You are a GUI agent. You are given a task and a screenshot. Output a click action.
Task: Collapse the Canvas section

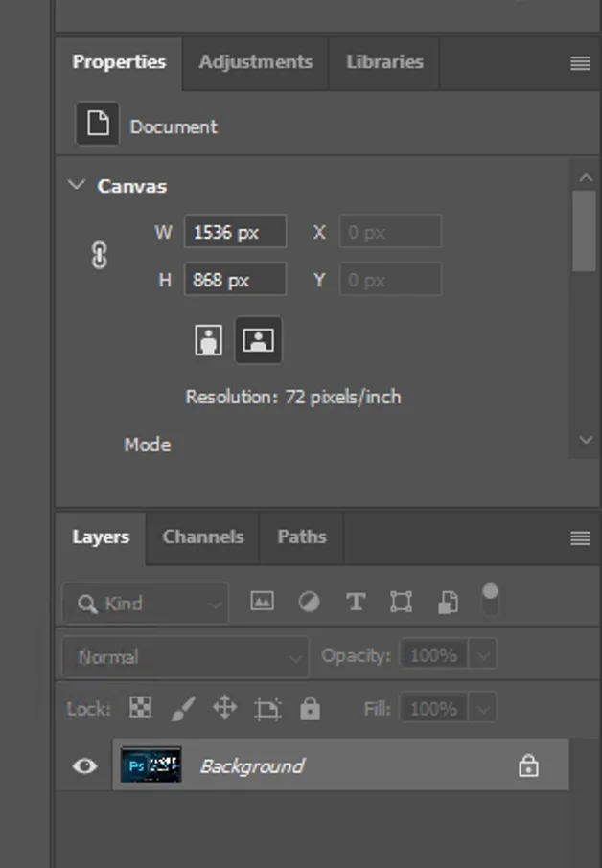coord(76,186)
